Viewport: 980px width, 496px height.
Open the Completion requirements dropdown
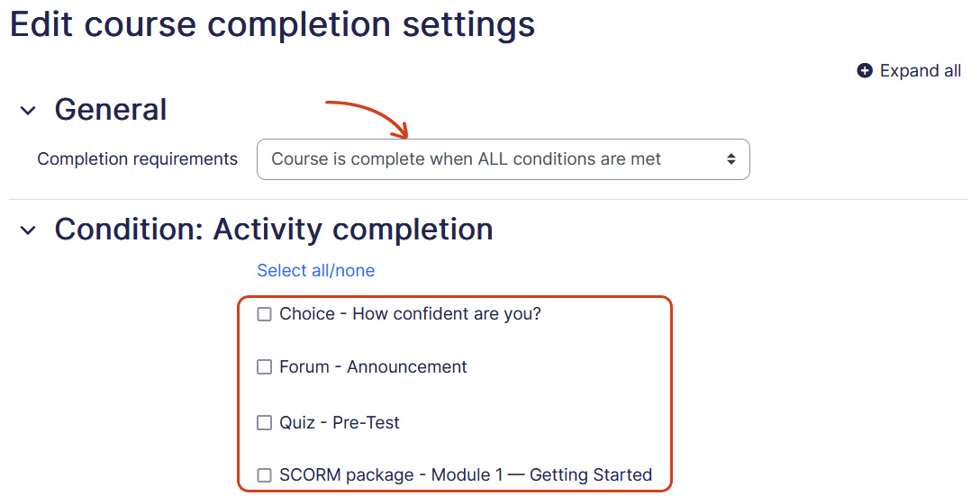click(x=503, y=159)
